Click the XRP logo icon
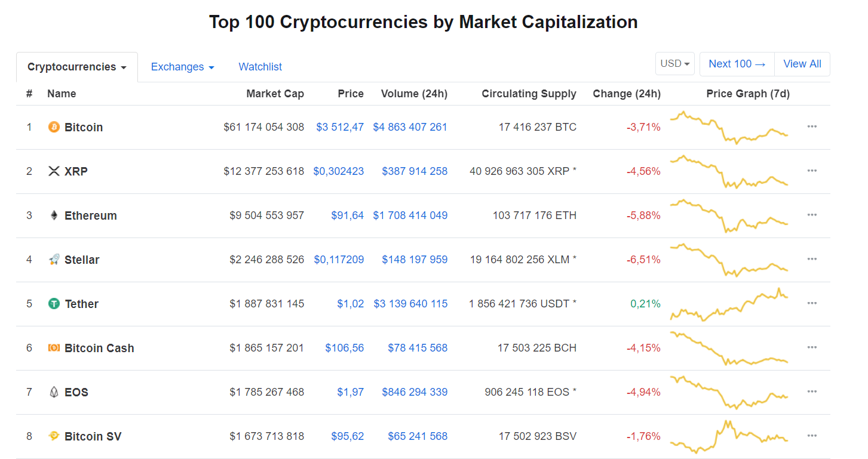The image size is (868, 459). [54, 171]
